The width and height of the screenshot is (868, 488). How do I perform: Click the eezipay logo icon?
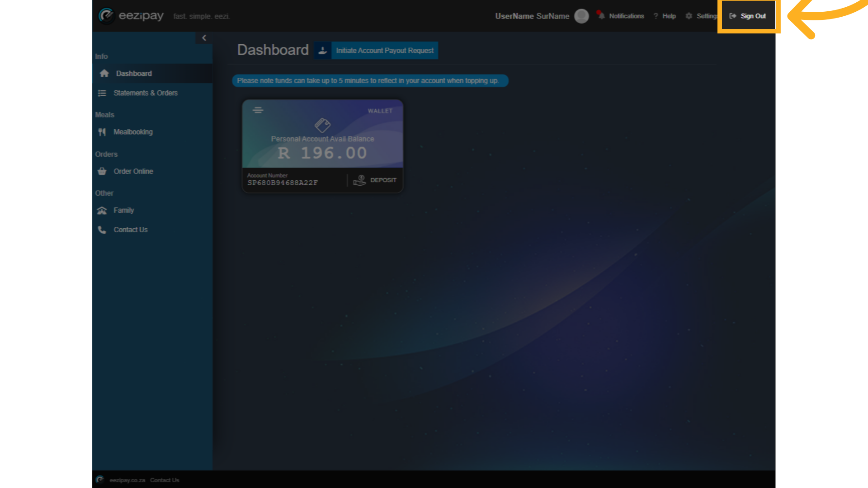coord(107,16)
